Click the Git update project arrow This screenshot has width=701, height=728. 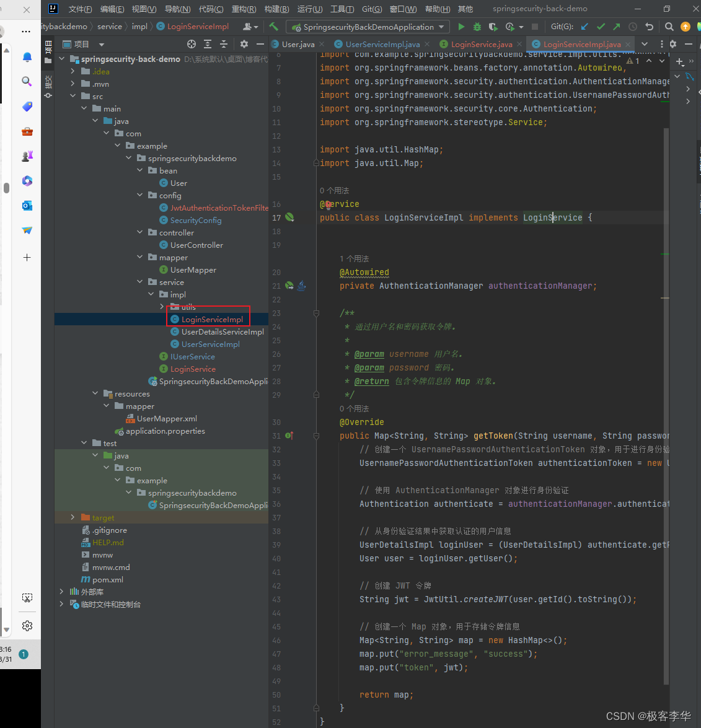click(584, 27)
